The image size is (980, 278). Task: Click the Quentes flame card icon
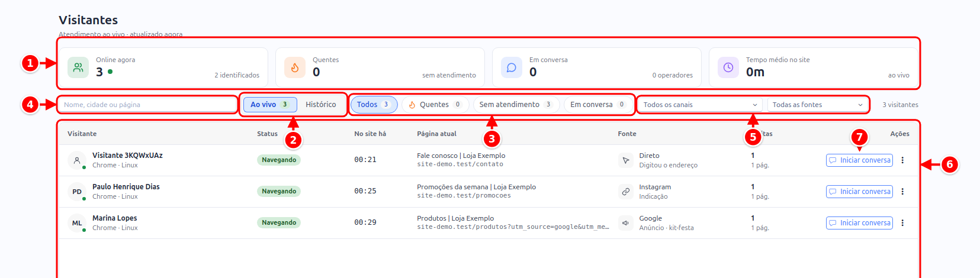[295, 67]
